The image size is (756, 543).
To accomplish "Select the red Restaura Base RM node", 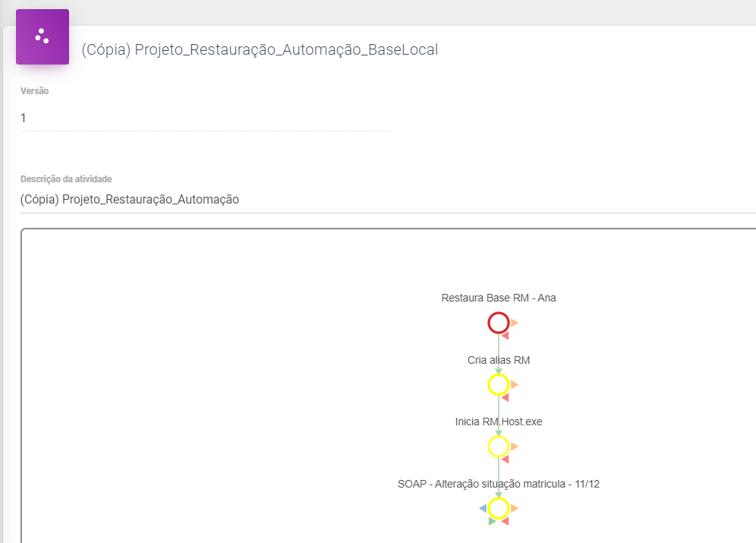I will [498, 324].
